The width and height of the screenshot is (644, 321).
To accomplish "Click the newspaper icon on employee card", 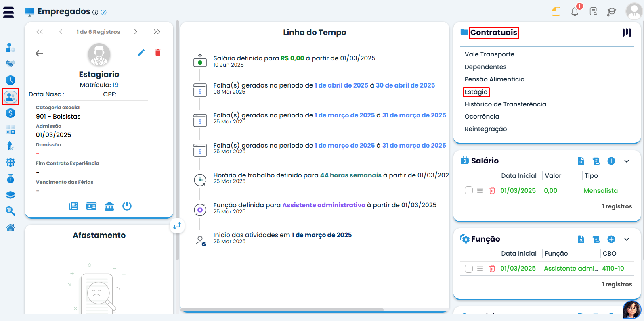I will pyautogui.click(x=73, y=206).
